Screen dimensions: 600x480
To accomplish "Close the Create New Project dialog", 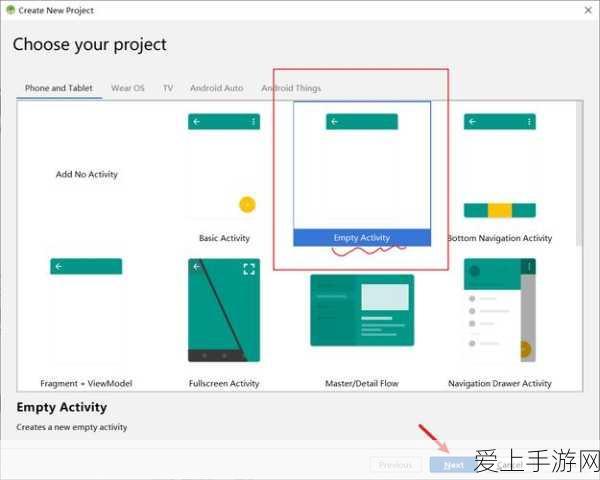I will 588,10.
